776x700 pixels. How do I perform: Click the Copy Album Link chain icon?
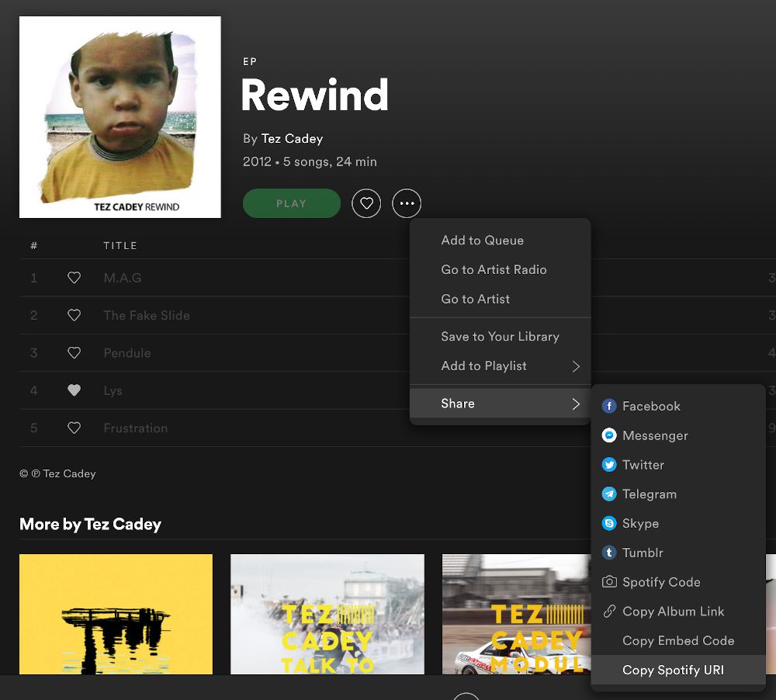[609, 612]
